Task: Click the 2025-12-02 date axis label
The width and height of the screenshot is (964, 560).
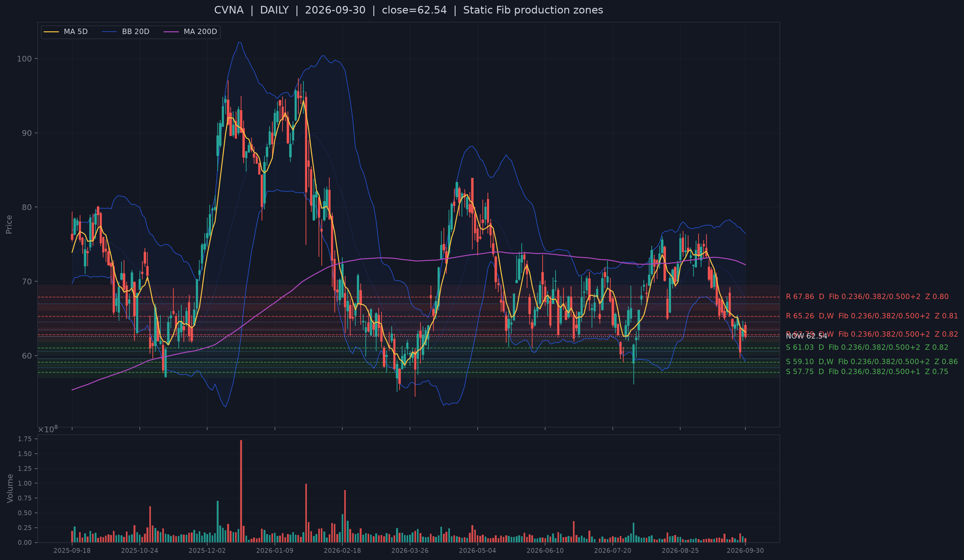Action: [x=207, y=551]
